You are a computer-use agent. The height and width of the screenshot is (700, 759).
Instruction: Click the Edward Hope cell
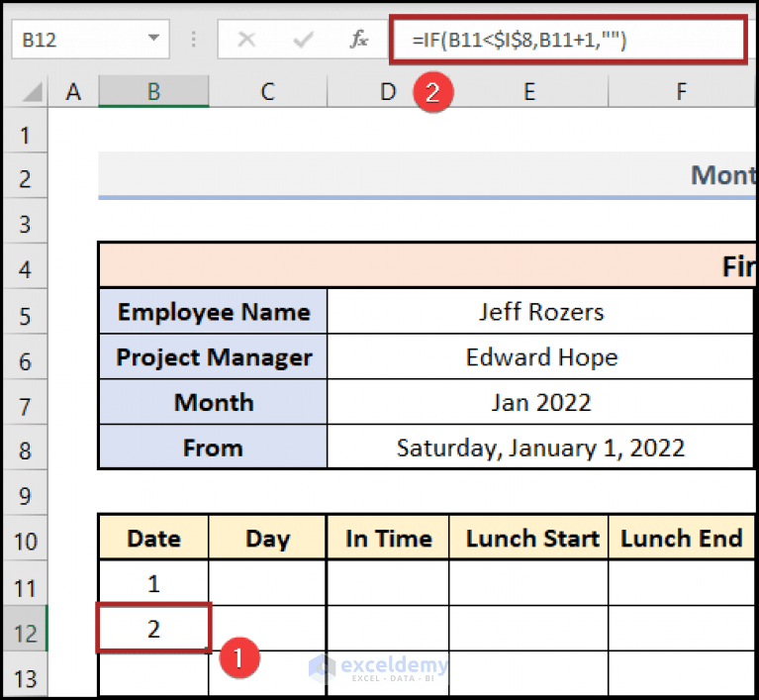tap(540, 357)
